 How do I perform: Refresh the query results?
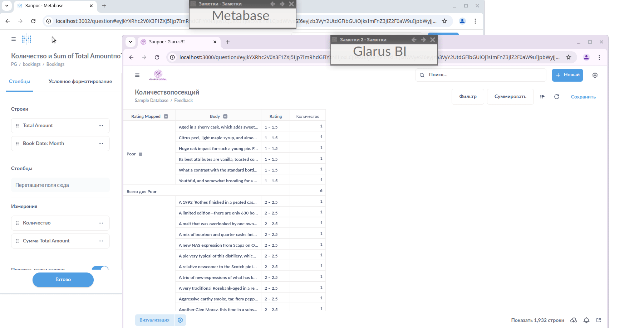point(556,97)
